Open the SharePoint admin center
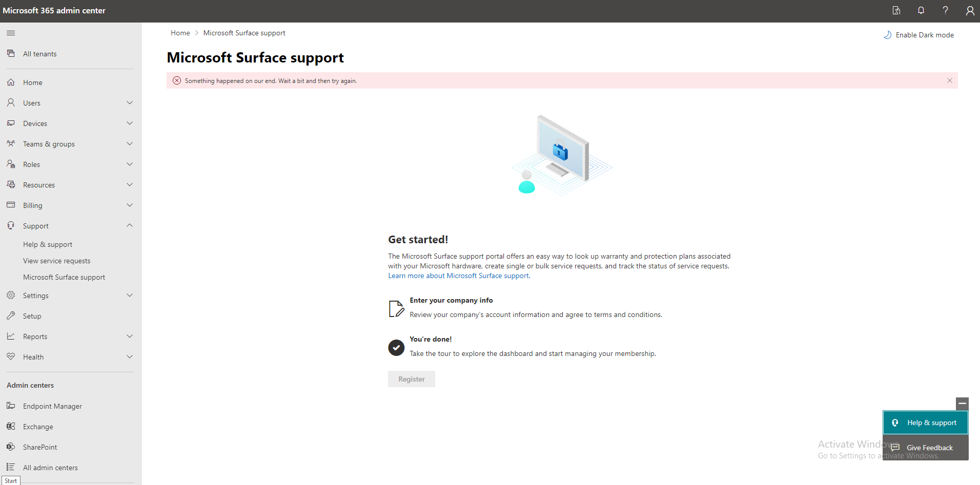The image size is (980, 485). 40,447
